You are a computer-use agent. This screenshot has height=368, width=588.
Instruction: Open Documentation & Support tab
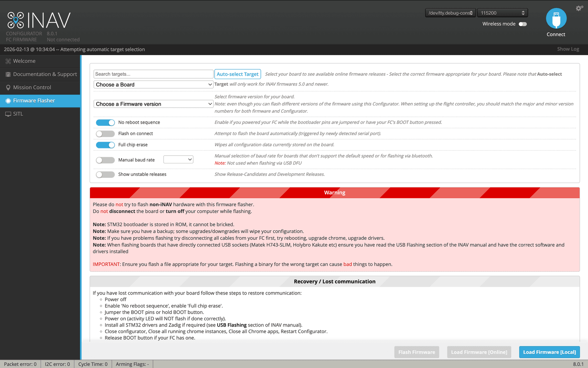[40, 75]
